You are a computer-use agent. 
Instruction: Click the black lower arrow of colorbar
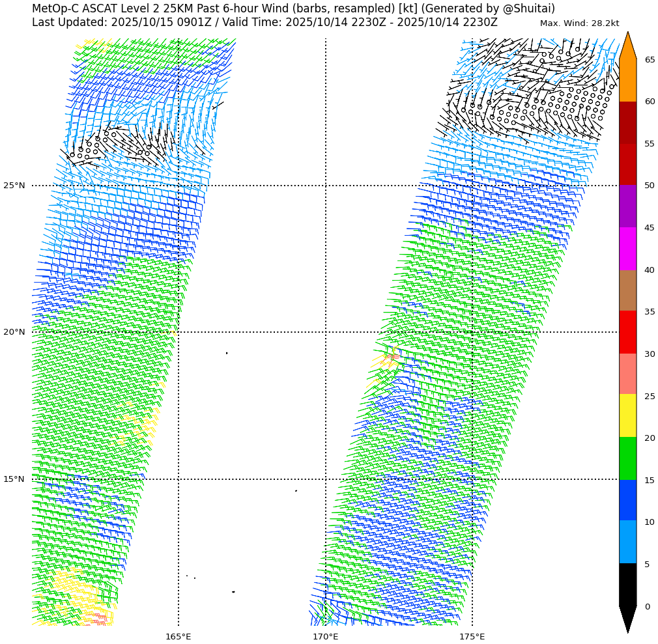627,617
